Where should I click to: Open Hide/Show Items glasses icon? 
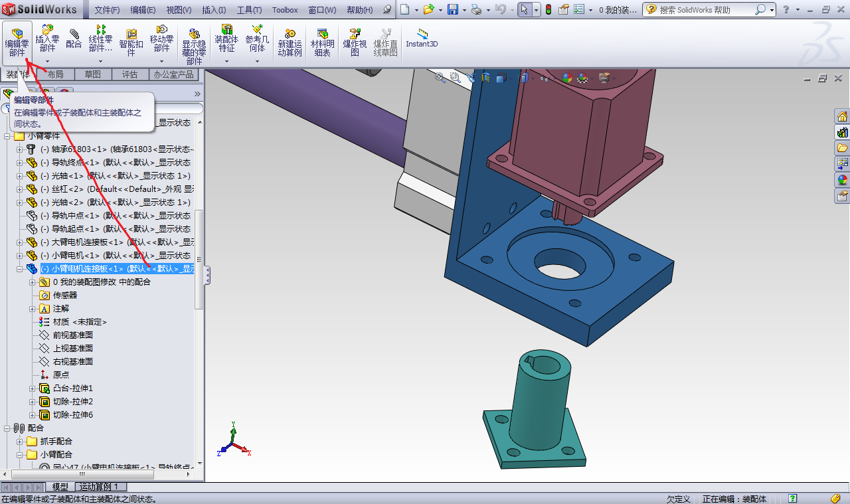[x=544, y=78]
